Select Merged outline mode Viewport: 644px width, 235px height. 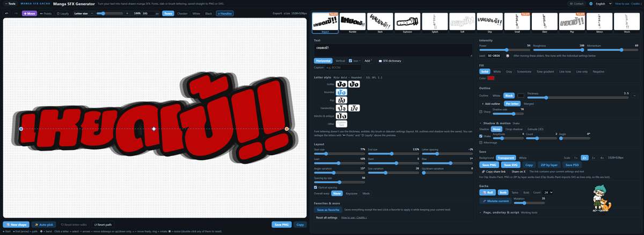(x=529, y=103)
